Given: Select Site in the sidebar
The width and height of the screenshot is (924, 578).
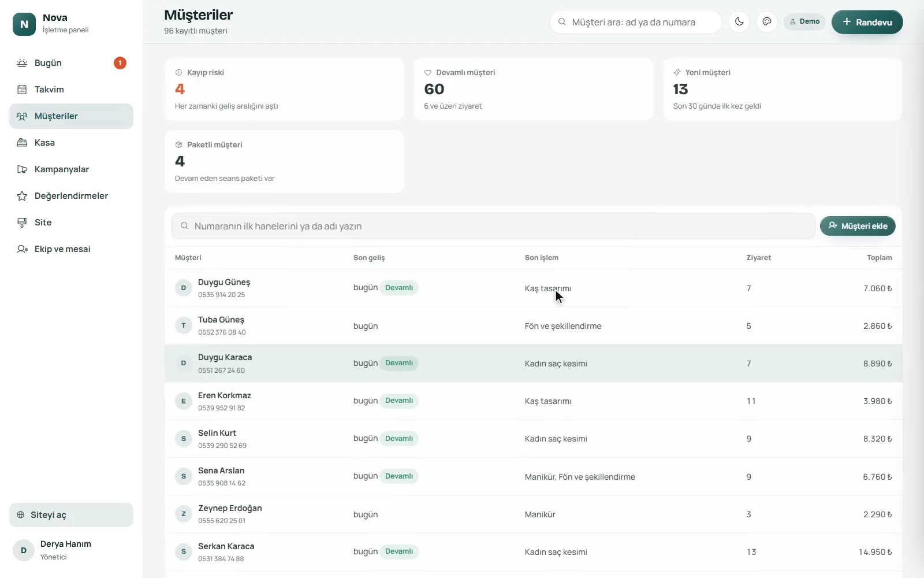Looking at the screenshot, I should [x=71, y=223].
